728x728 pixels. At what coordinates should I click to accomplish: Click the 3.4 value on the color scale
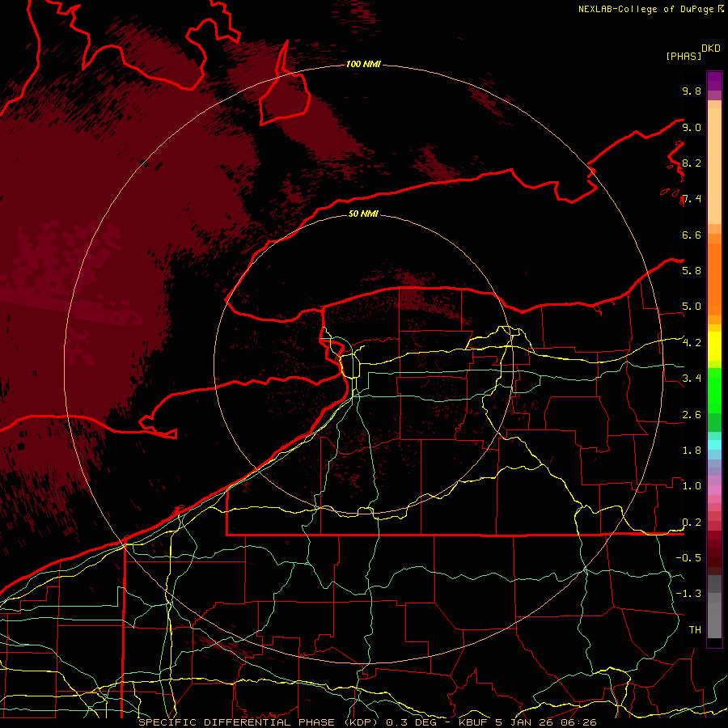pyautogui.click(x=692, y=379)
